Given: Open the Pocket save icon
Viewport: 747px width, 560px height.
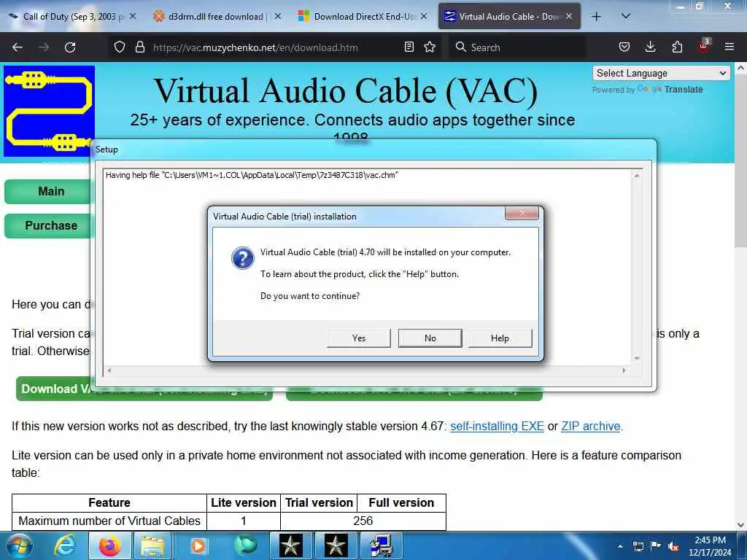Looking at the screenshot, I should coord(624,47).
